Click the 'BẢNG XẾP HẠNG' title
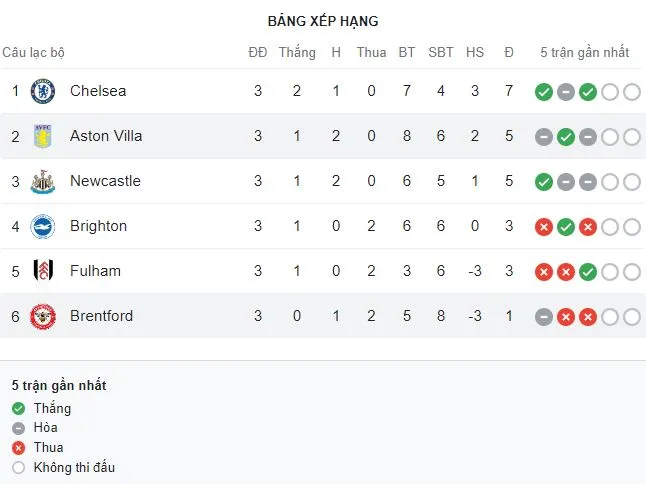Image resolution: width=646 pixels, height=484 pixels. 323,21
